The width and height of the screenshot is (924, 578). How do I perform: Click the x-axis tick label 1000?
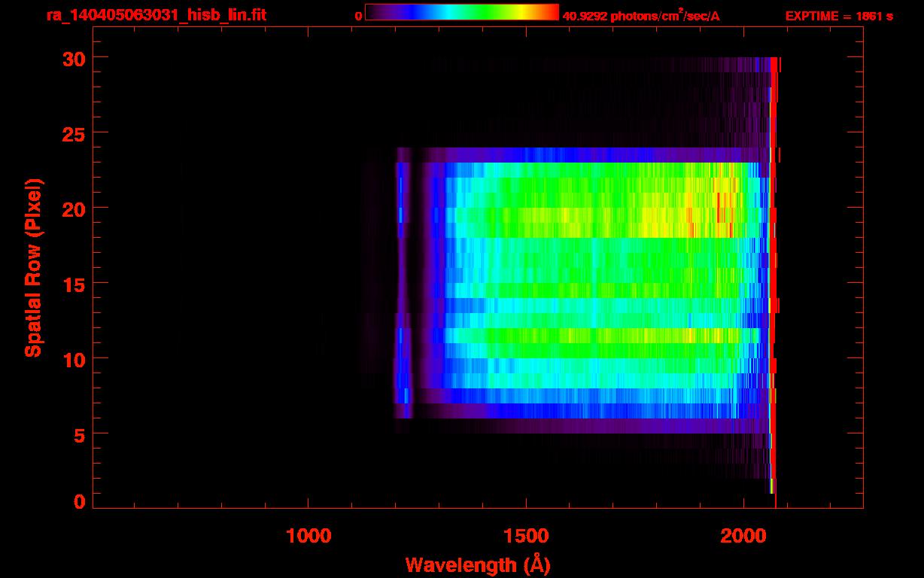point(309,535)
